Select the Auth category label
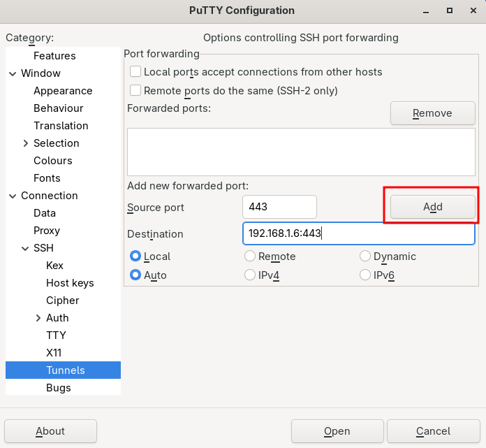The image size is (486, 448). [x=57, y=318]
